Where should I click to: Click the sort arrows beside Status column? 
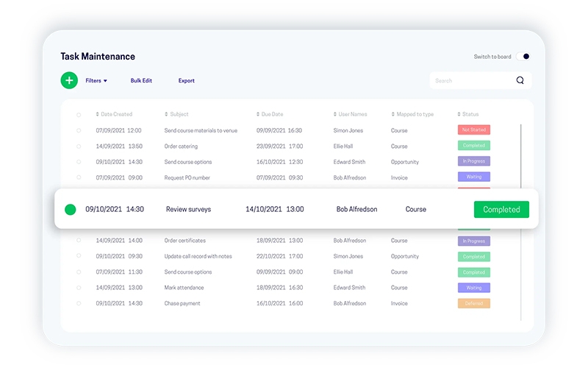[459, 115]
